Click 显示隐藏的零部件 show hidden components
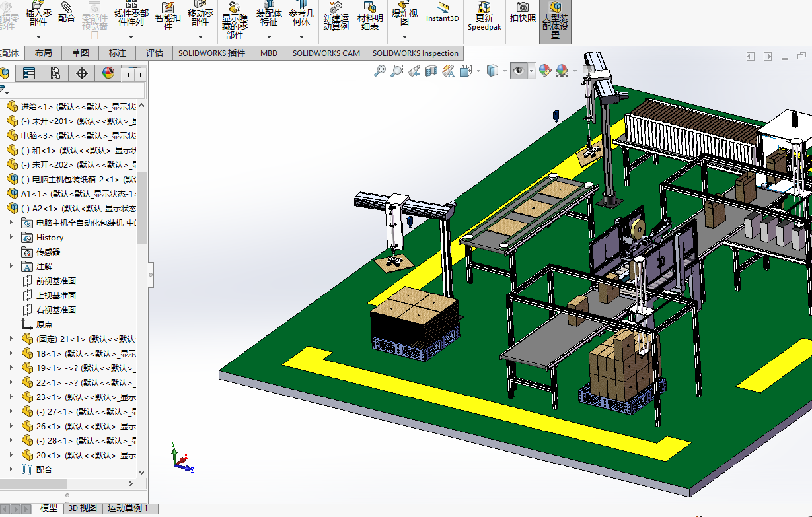This screenshot has width=812, height=517. (235, 21)
